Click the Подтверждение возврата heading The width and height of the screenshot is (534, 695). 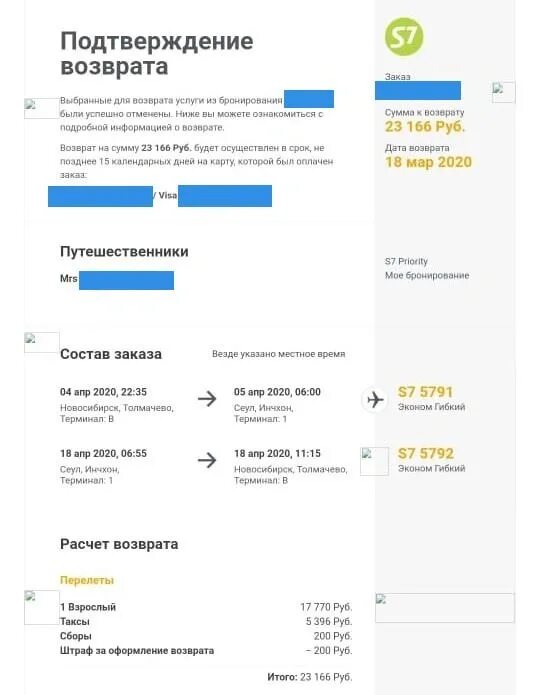coord(156,54)
